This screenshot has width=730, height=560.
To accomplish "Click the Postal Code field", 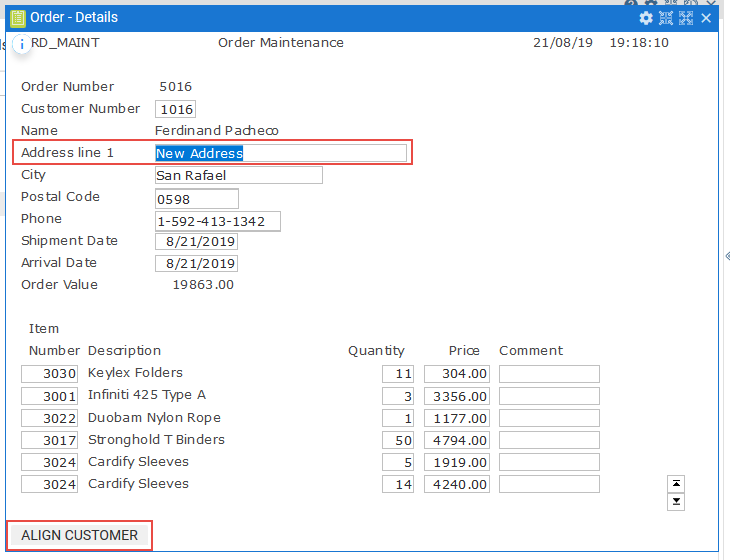I will (196, 199).
